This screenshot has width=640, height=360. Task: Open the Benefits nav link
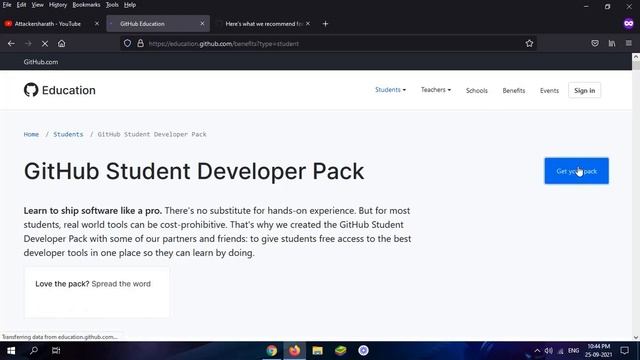pyautogui.click(x=513, y=90)
